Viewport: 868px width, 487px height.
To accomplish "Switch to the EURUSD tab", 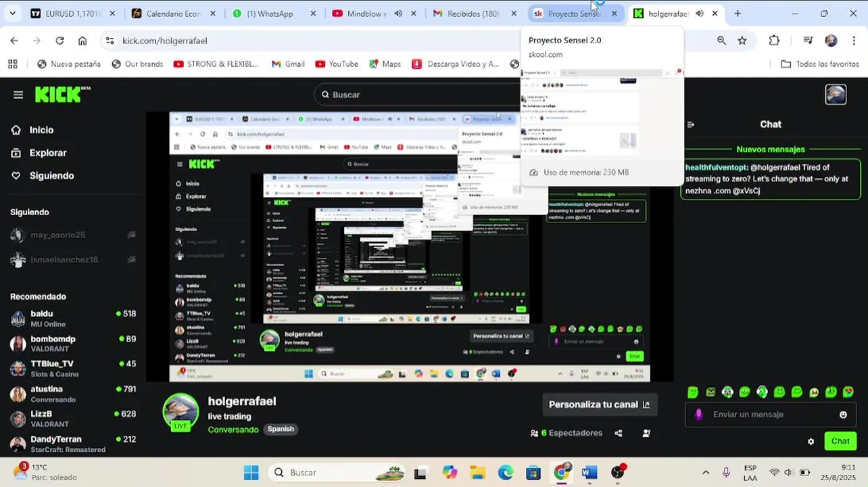I will pos(73,14).
